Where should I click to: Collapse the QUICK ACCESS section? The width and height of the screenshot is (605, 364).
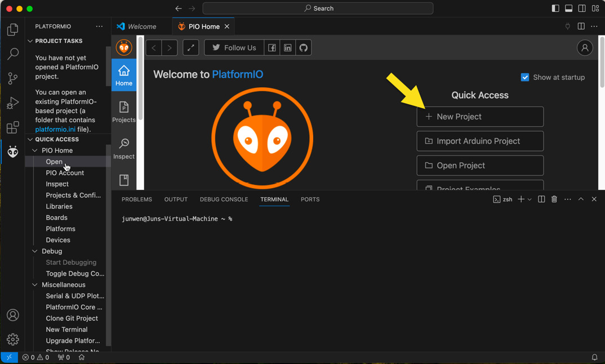[30, 139]
